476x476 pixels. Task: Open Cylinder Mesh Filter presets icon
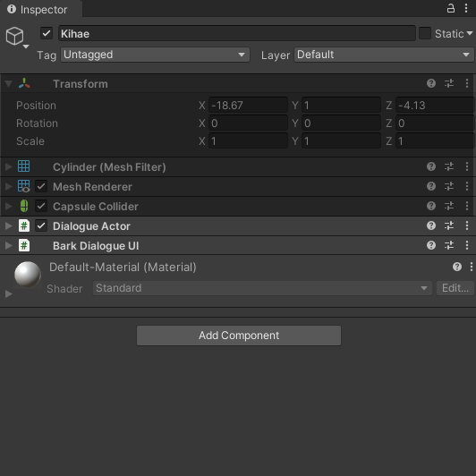449,166
